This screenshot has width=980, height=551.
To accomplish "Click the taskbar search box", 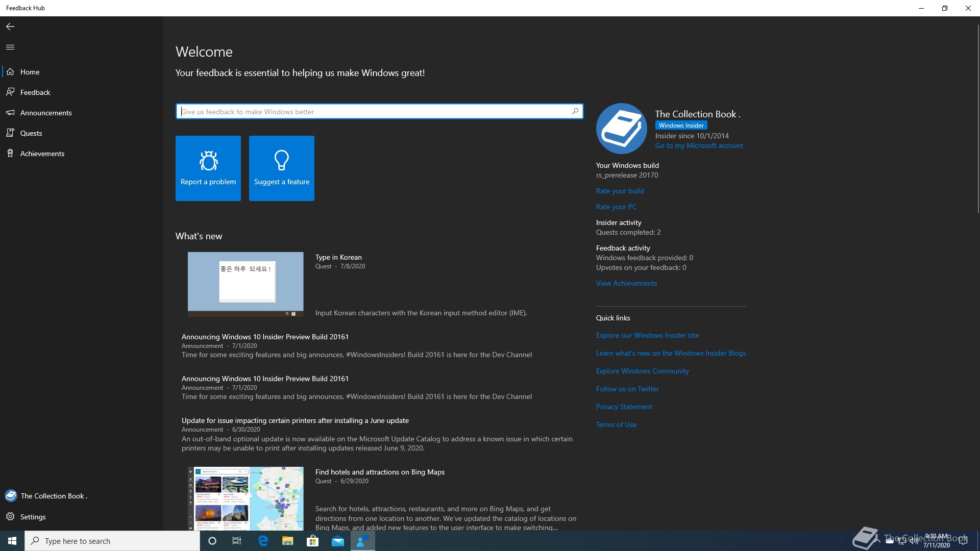I will click(x=112, y=541).
